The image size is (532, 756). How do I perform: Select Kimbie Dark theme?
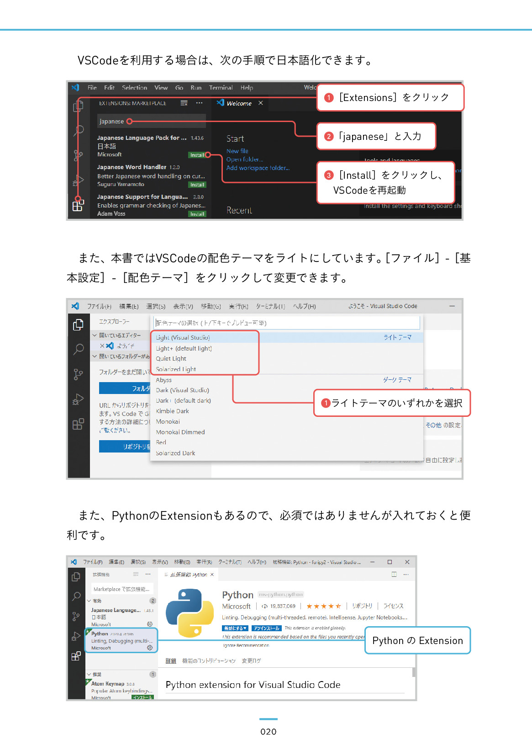coord(172,411)
